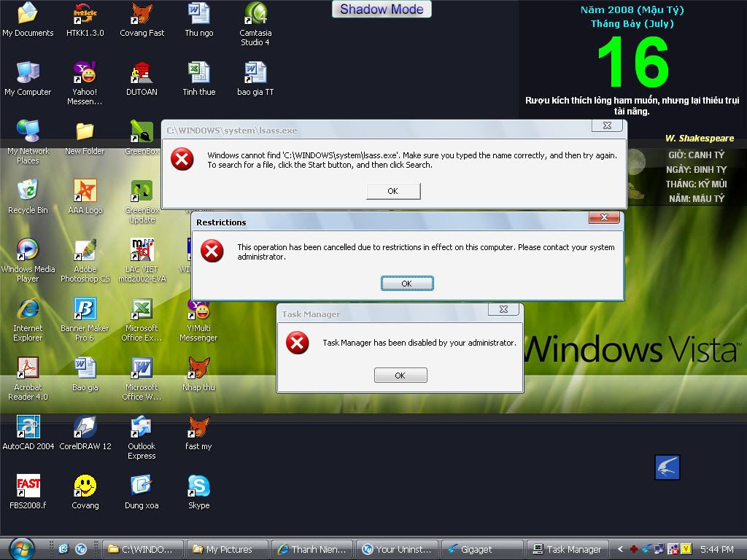The image size is (747, 560).
Task: Click the calendar day number 16
Action: coord(633,63)
